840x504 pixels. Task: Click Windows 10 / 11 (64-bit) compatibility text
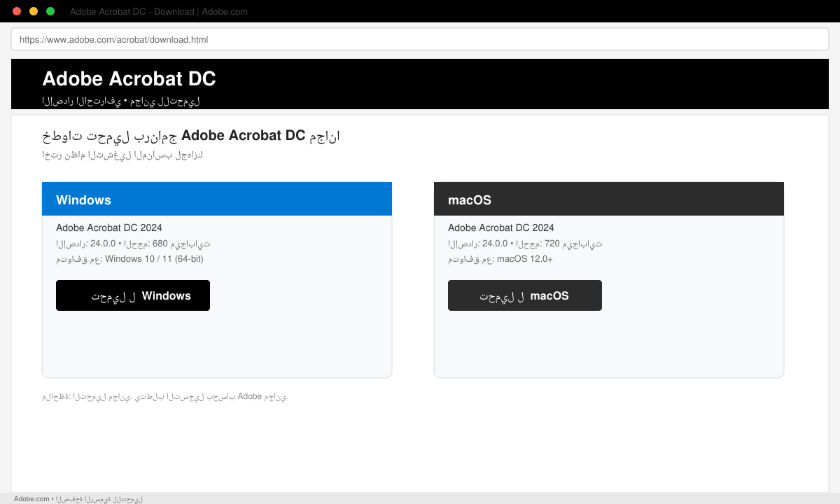[130, 259]
